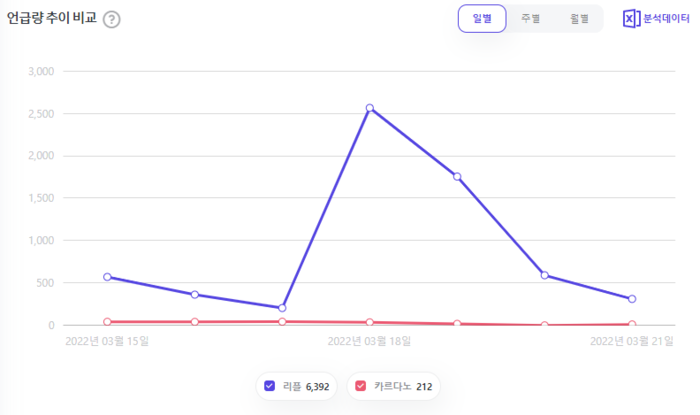Image resolution: width=700 pixels, height=415 pixels.
Task: Switch to the 월별 monthly tab
Action: tap(579, 19)
